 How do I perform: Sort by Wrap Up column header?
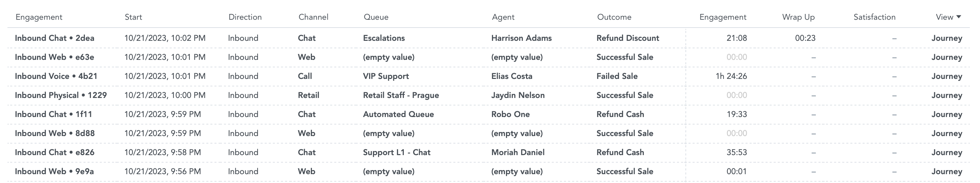tap(798, 17)
